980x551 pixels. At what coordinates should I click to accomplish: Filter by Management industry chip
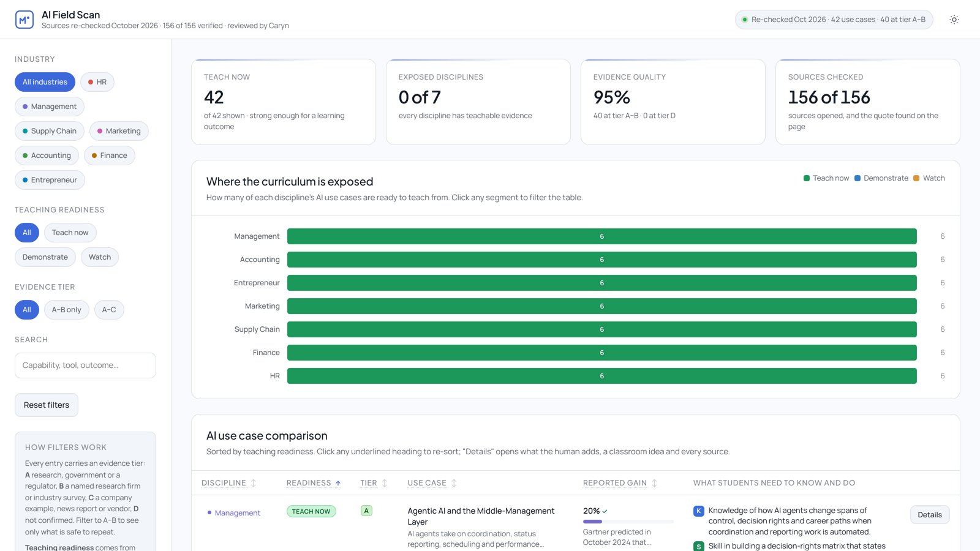coord(50,107)
